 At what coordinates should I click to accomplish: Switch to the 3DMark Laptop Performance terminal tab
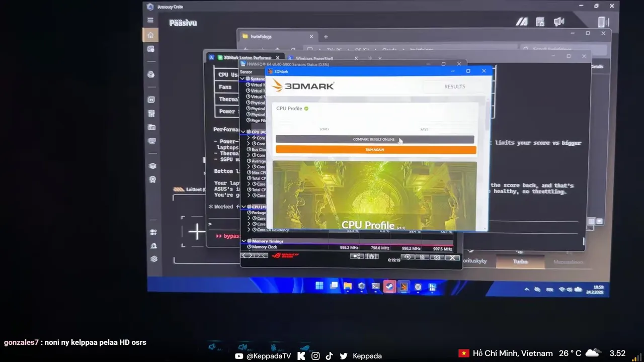click(x=247, y=58)
